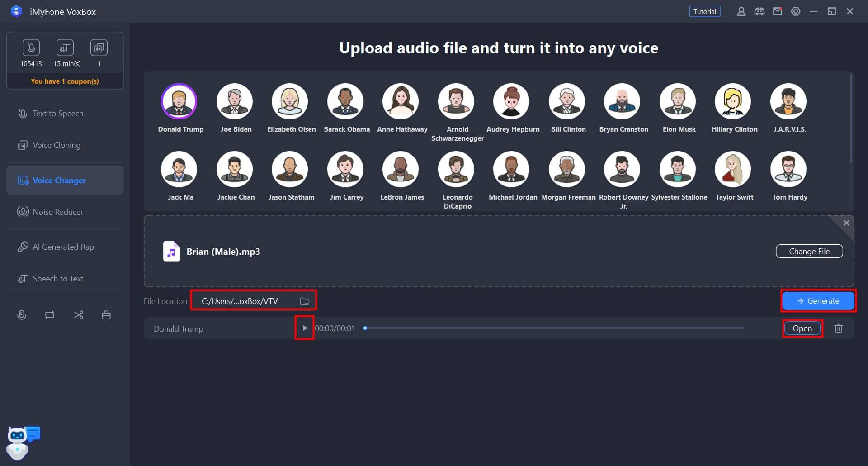Viewport: 868px width, 466px height.
Task: Select the Jim Carrey voice avatar
Action: [345, 169]
